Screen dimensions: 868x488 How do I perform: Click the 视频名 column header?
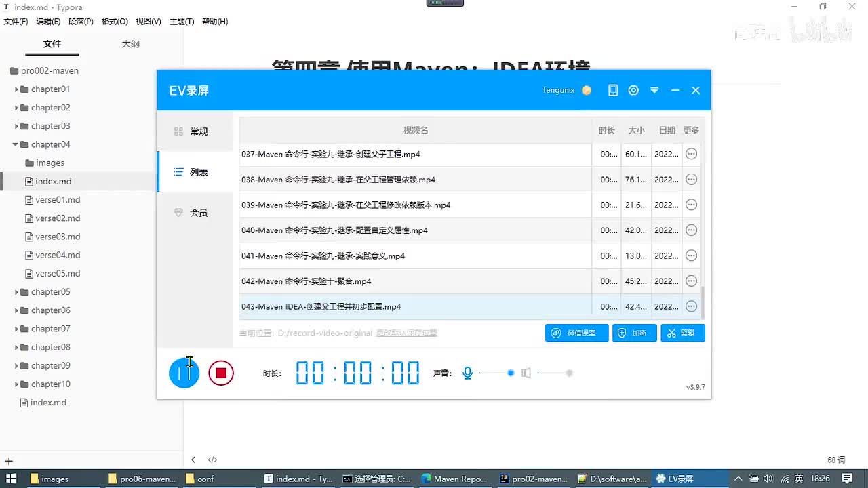coord(416,130)
